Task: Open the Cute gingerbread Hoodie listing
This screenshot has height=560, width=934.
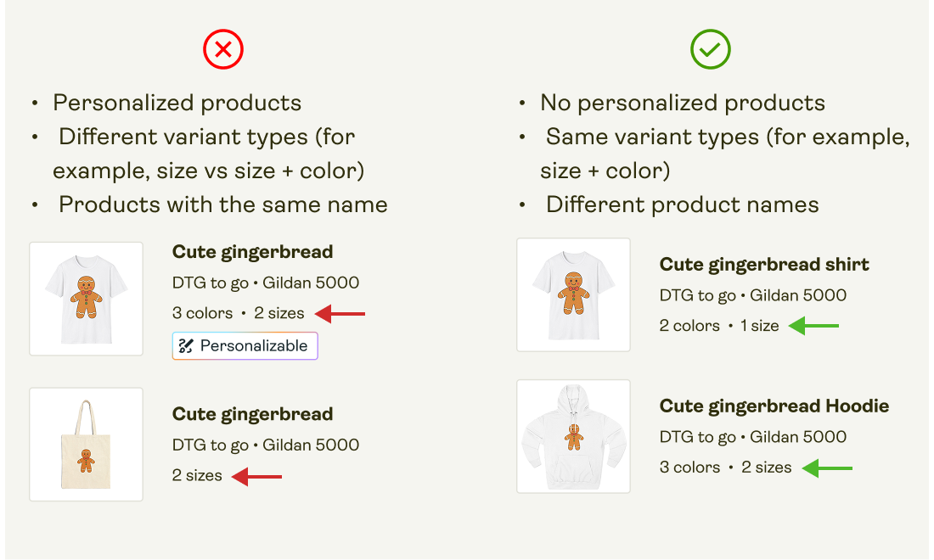Action: tap(774, 406)
